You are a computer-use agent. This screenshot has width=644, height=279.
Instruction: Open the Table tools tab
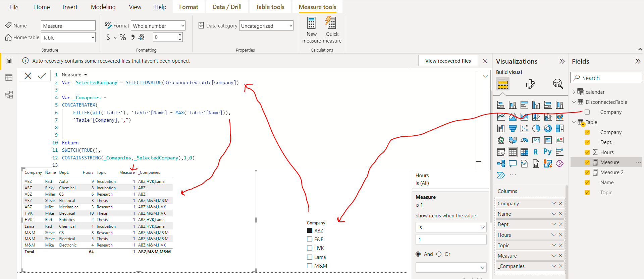(x=270, y=7)
